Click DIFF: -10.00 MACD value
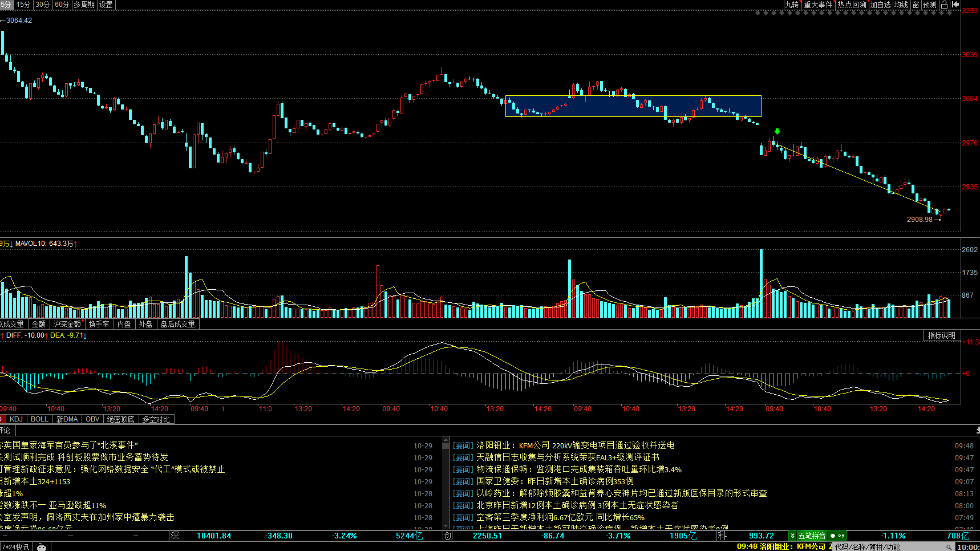Screen dimensions: 980x551 click(x=25, y=335)
